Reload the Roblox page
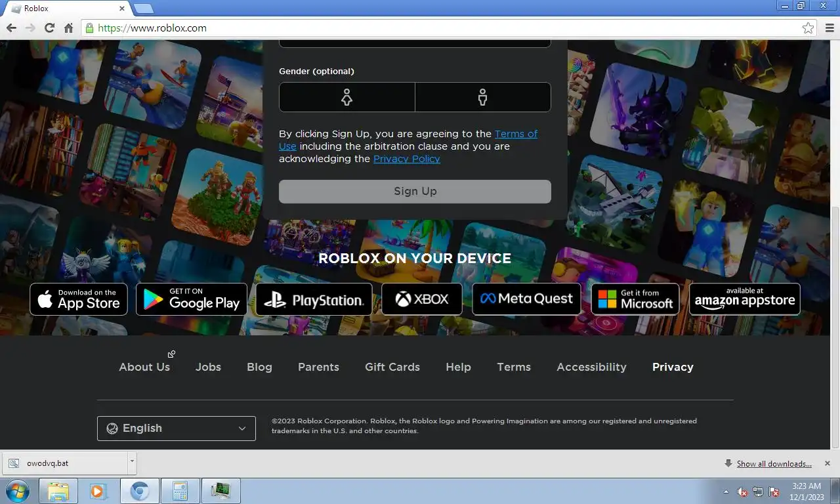This screenshot has width=840, height=504. pyautogui.click(x=49, y=28)
